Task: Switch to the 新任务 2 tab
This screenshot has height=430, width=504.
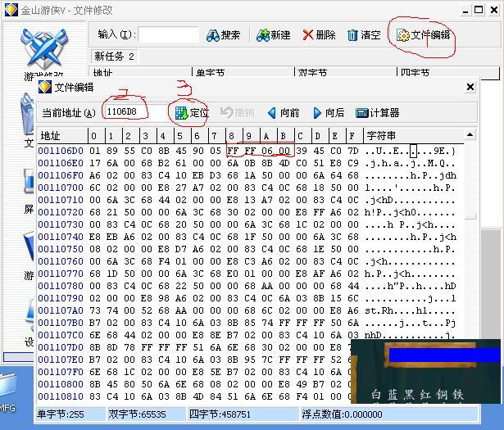Action: [115, 57]
